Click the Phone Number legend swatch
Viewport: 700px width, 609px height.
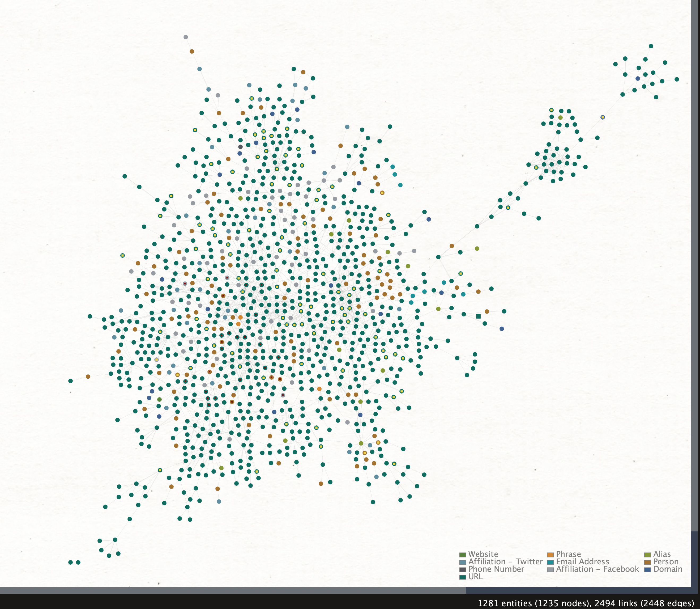pyautogui.click(x=462, y=570)
